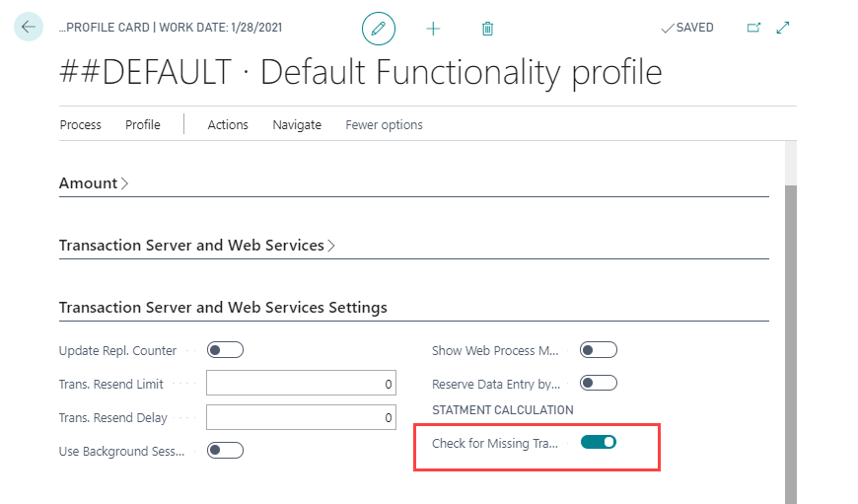Click the vertical scrollbar thumb

[x=790, y=335]
